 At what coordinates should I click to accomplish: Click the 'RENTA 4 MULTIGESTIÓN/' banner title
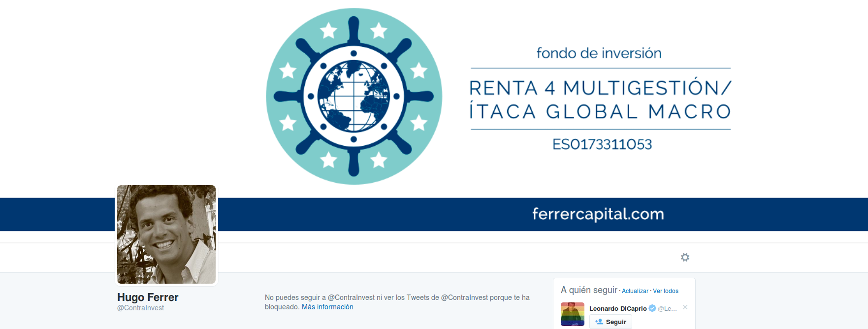[600, 88]
